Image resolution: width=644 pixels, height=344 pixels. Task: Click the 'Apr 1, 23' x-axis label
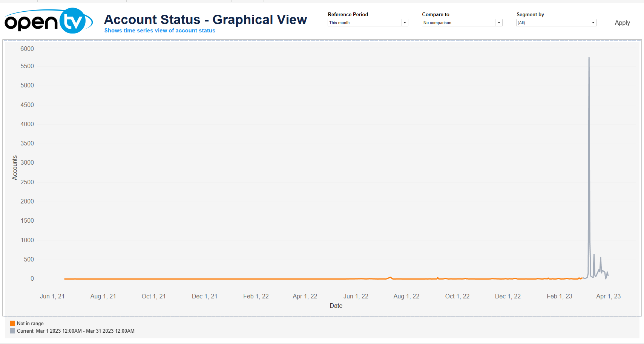coord(608,296)
